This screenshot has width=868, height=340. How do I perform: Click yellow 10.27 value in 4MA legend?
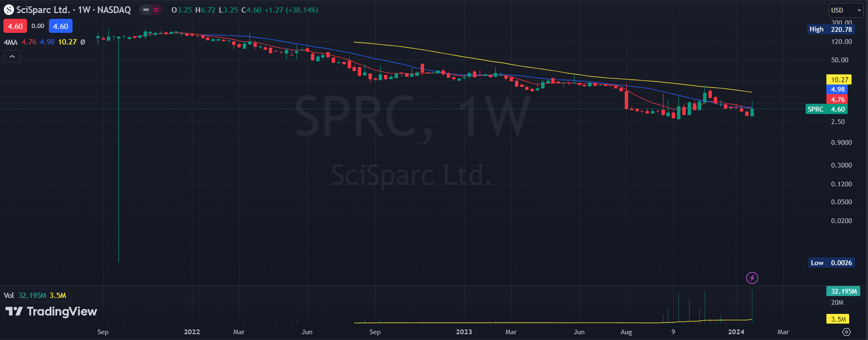[67, 42]
